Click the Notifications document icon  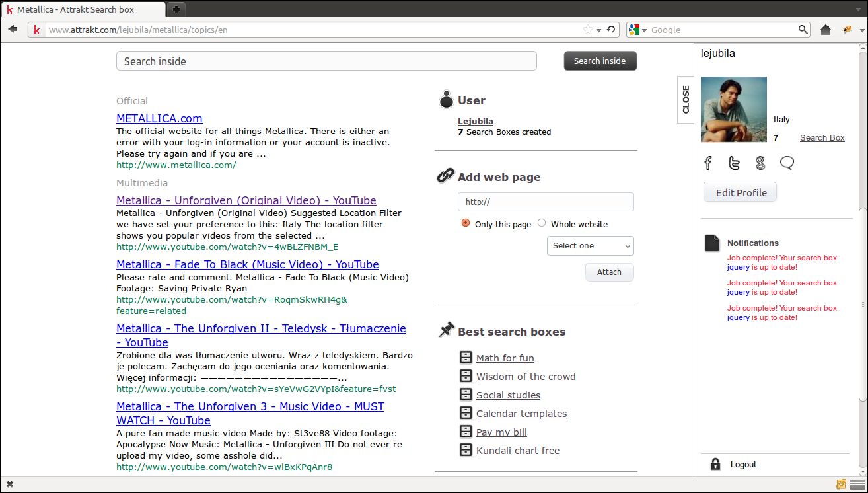click(x=712, y=243)
